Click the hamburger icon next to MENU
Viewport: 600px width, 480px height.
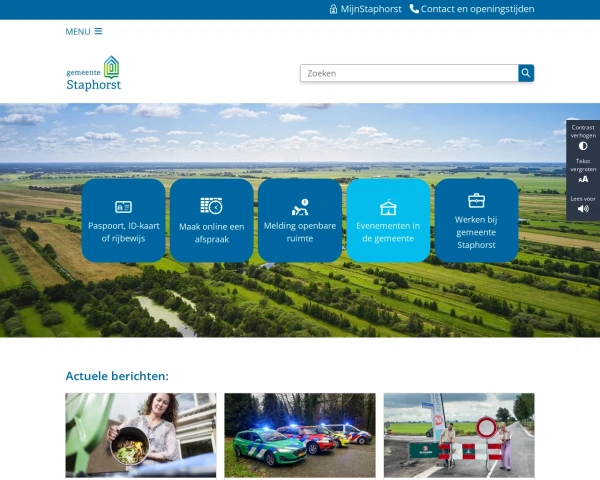[98, 31]
